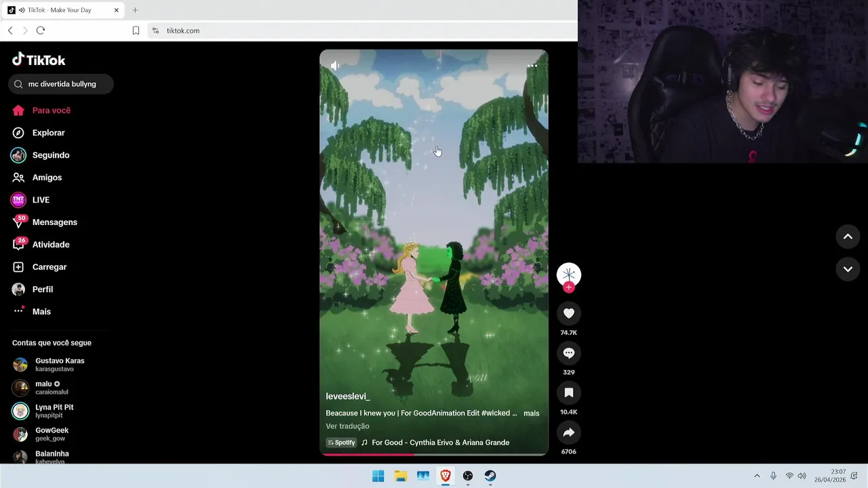The width and height of the screenshot is (868, 488).
Task: Click the inbox icon with badge 50
Action: pos(19,221)
